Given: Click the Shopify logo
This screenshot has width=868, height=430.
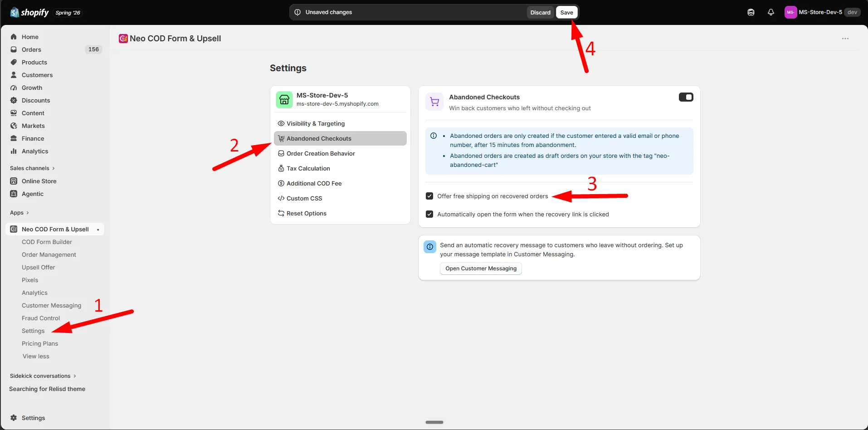Looking at the screenshot, I should tap(29, 12).
